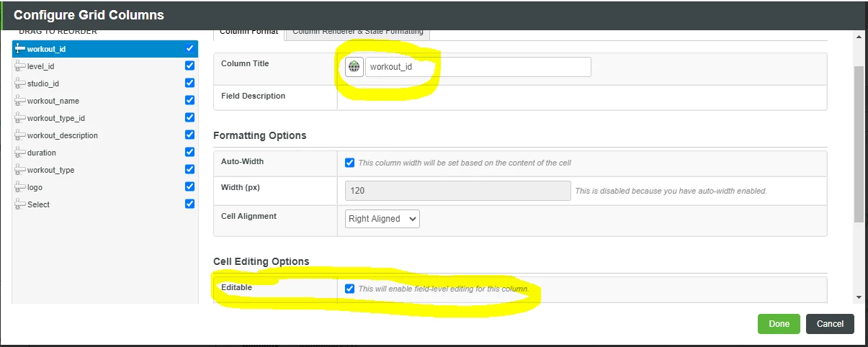Click the disabled Width (px) field
Image resolution: width=868 pixels, height=347 pixels.
pos(458,191)
